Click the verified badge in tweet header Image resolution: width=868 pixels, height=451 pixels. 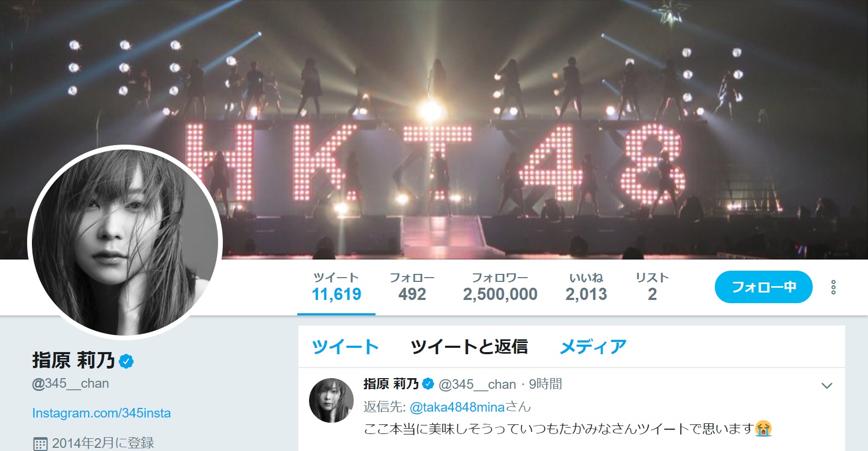point(428,383)
